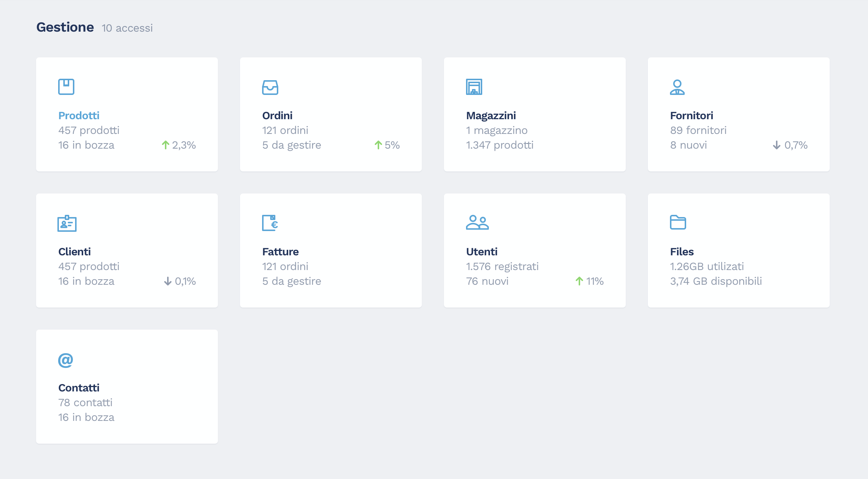The image size is (868, 479).
Task: Click the Fatture euro invoice icon
Action: point(270,223)
